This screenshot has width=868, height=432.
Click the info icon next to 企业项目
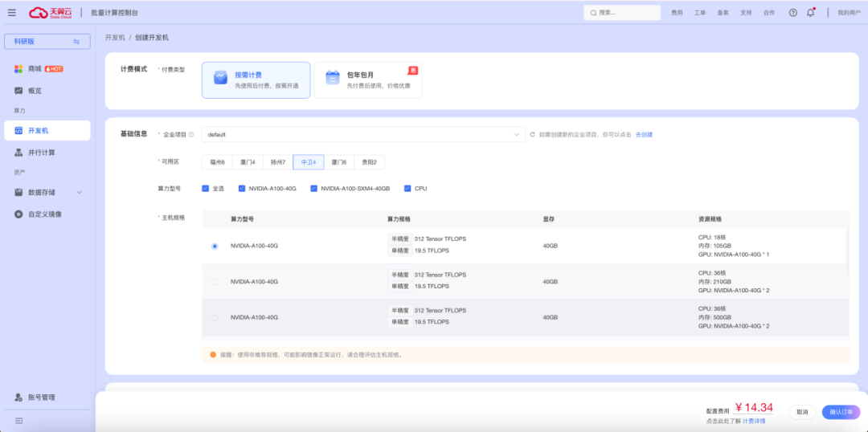tap(191, 134)
